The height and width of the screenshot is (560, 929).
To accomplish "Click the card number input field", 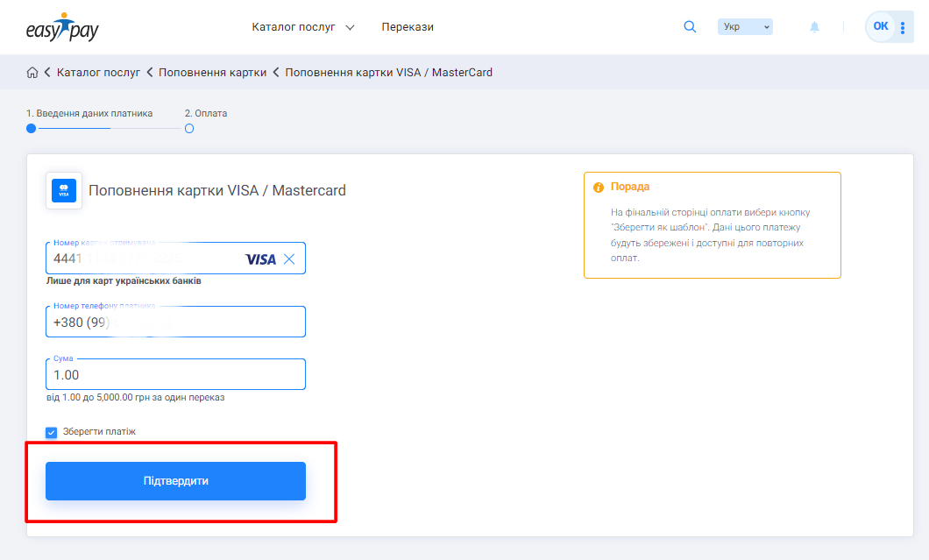I will click(145, 259).
